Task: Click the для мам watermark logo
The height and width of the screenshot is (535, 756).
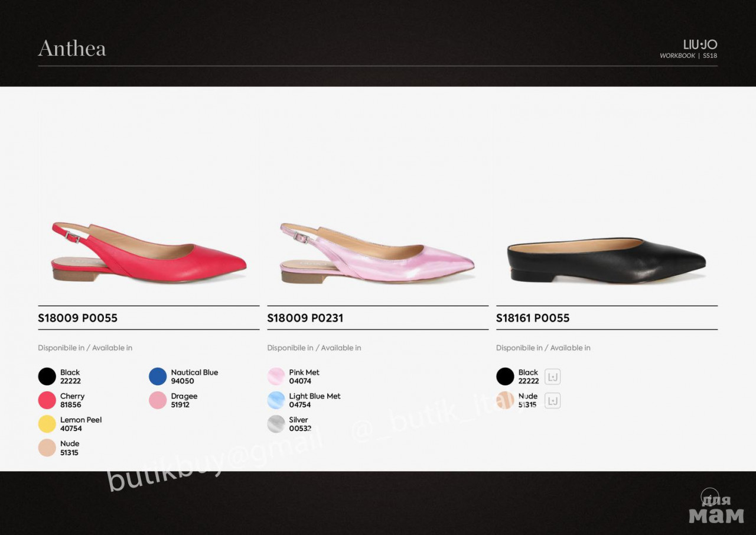Action: click(716, 510)
